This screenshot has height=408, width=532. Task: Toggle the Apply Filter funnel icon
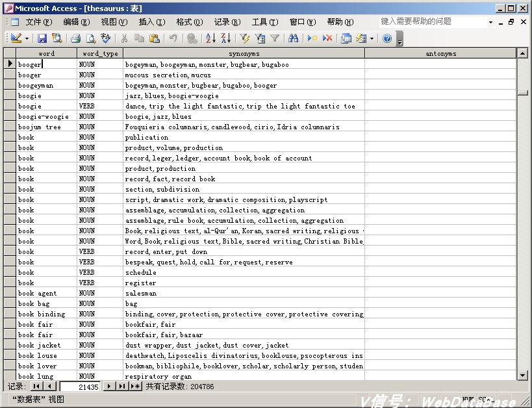coord(275,38)
